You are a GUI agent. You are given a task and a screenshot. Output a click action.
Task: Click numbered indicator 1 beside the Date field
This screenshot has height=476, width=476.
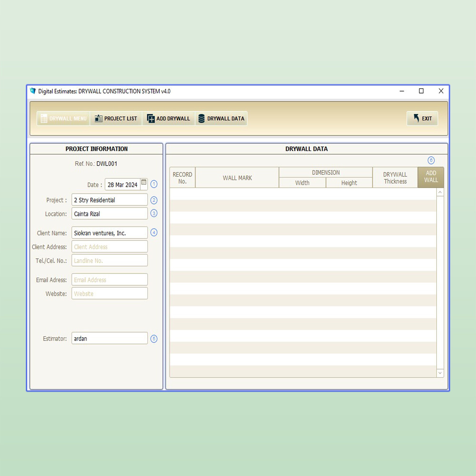154,184
